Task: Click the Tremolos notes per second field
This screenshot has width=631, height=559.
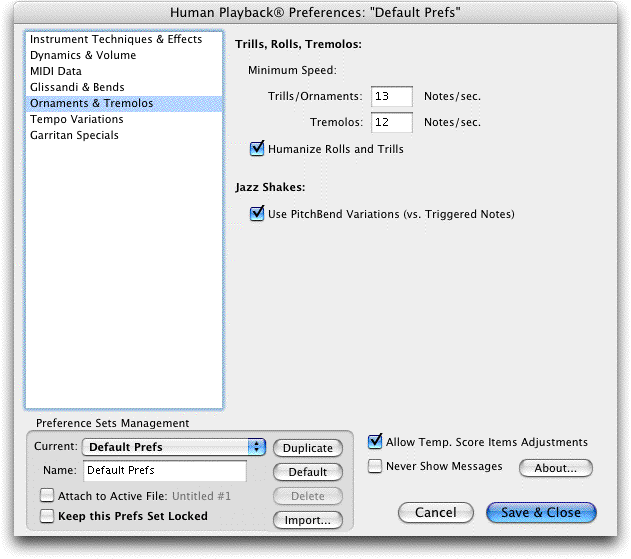Action: click(x=392, y=122)
